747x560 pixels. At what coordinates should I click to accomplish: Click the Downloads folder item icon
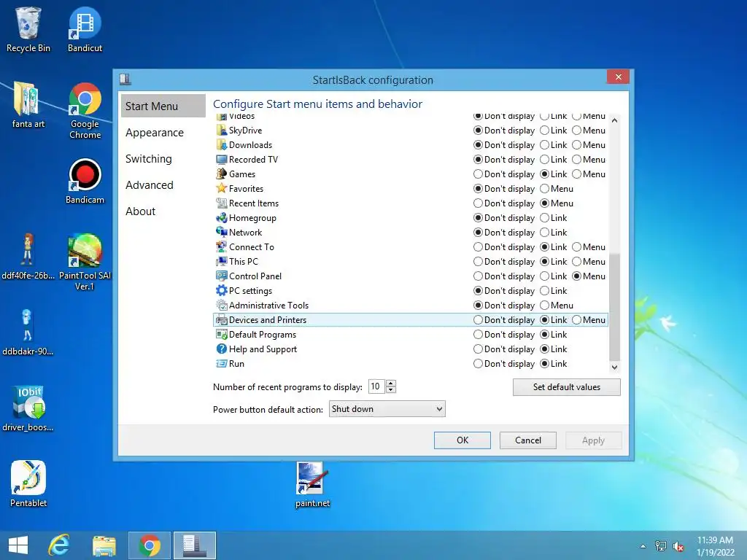[x=222, y=145]
